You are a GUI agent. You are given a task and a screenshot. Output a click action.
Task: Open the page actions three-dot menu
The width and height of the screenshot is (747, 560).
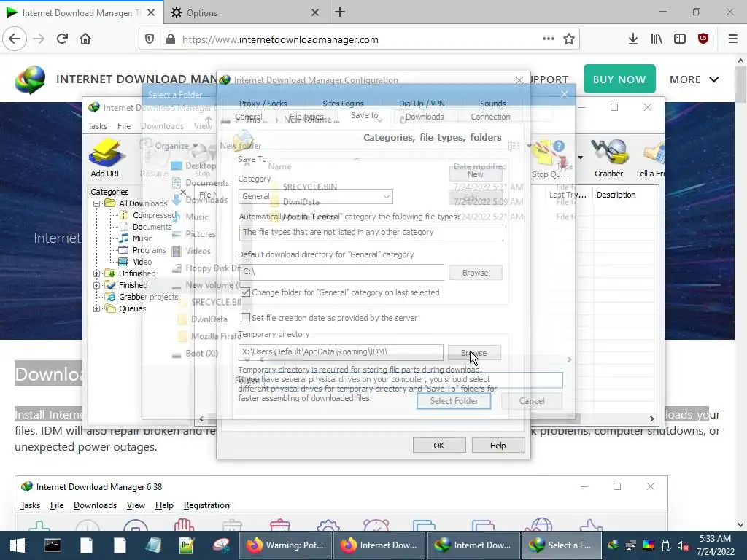pyautogui.click(x=549, y=39)
